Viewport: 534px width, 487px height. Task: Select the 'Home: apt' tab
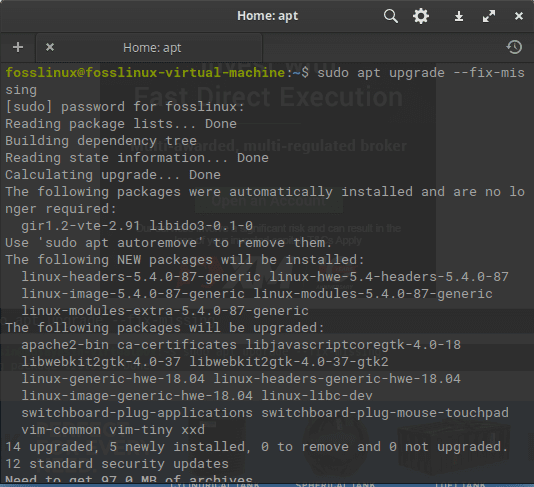(x=149, y=48)
